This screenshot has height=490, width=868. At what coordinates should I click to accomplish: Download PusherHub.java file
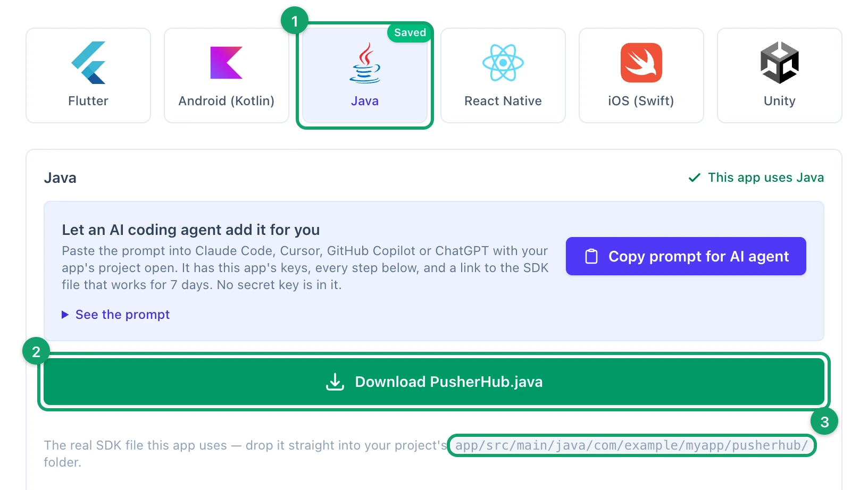434,382
